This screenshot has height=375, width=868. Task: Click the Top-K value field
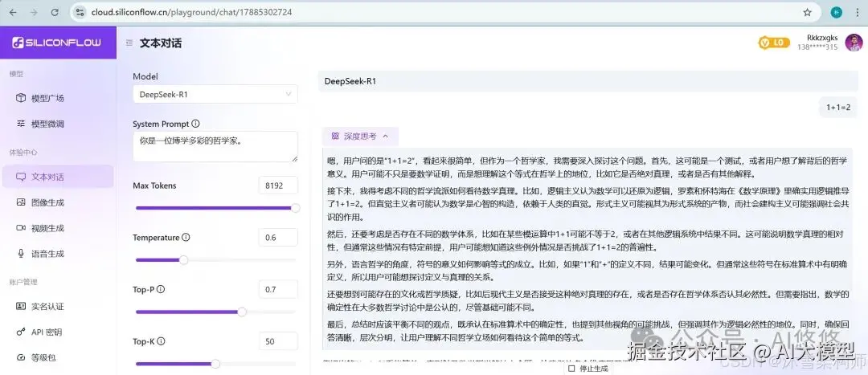(x=278, y=341)
